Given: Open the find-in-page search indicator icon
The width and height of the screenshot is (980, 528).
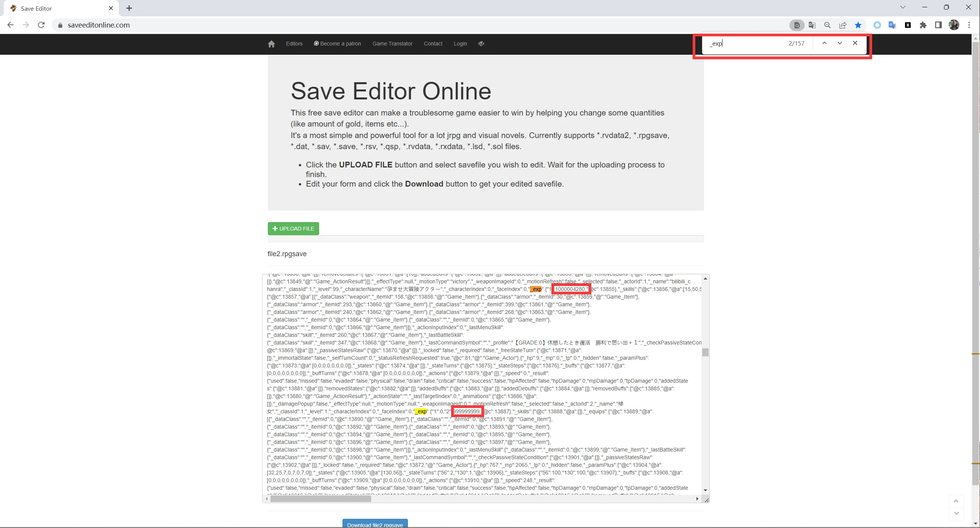Looking at the screenshot, I should click(x=797, y=25).
